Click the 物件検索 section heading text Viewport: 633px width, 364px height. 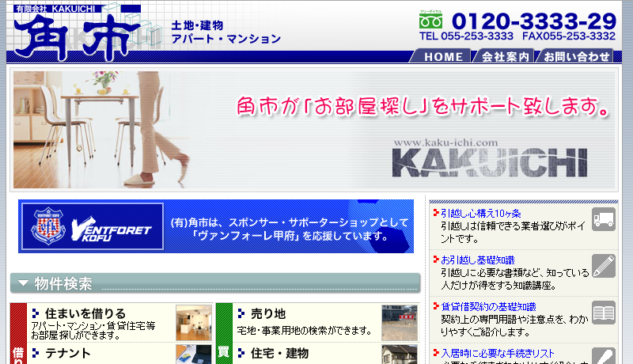pos(63,284)
